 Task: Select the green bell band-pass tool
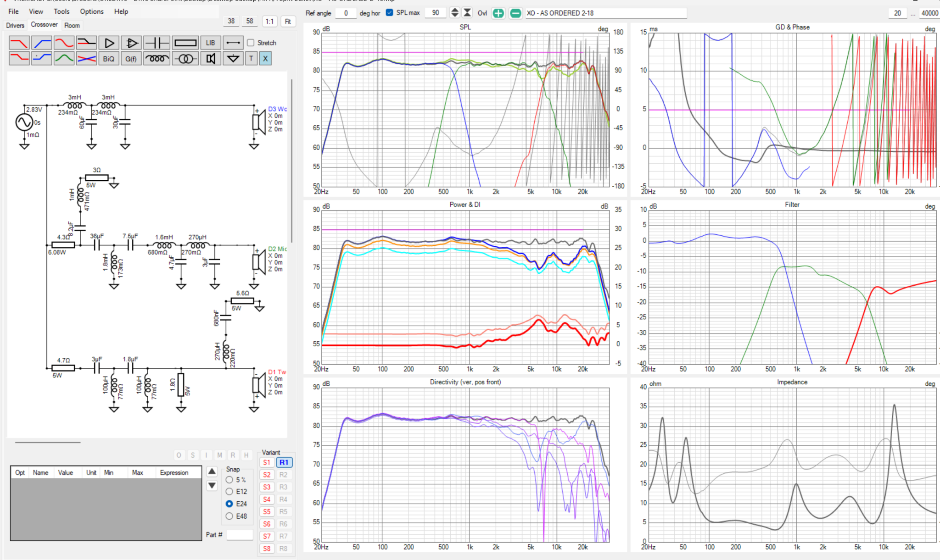point(64,59)
